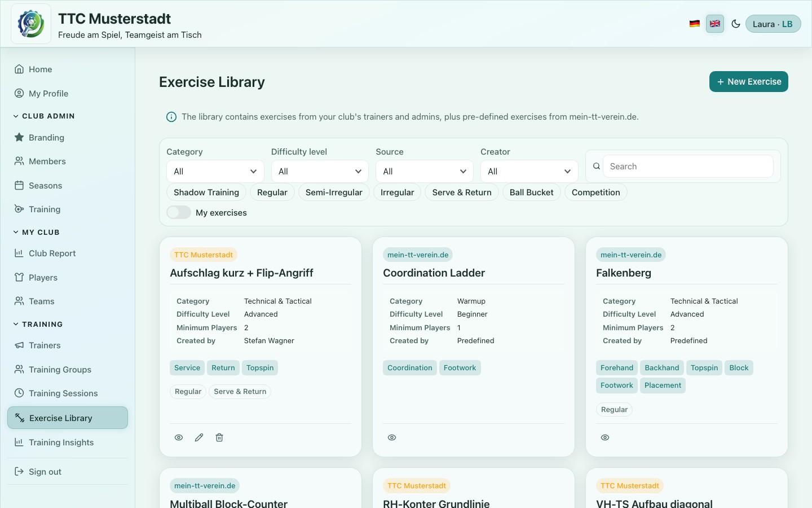The image size is (812, 508).
Task: Click the Training Sessions clock icon
Action: tap(19, 393)
